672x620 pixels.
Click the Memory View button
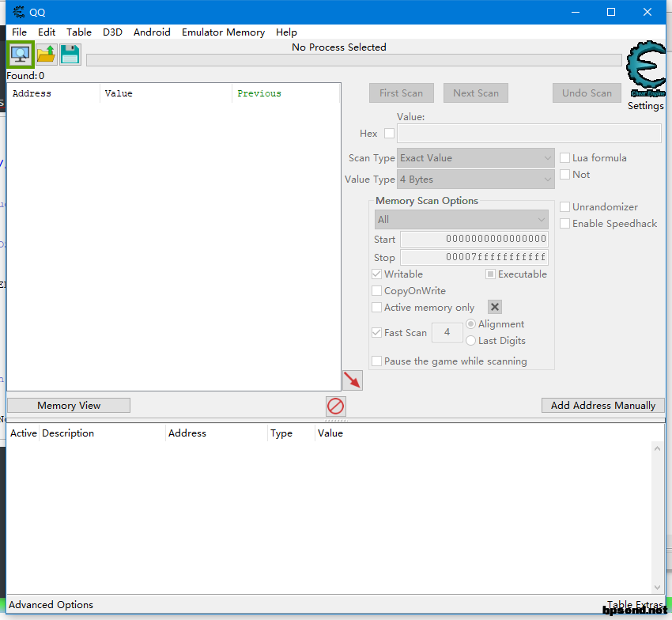click(x=69, y=406)
